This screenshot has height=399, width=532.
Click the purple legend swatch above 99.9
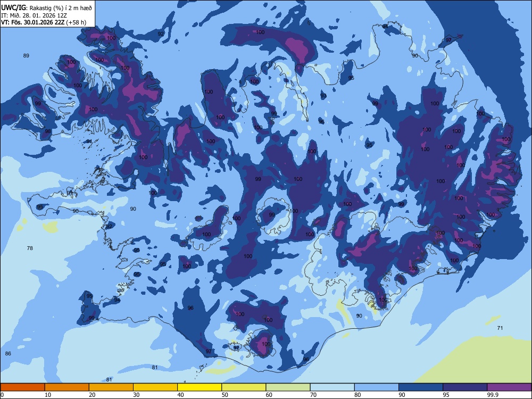click(x=509, y=387)
